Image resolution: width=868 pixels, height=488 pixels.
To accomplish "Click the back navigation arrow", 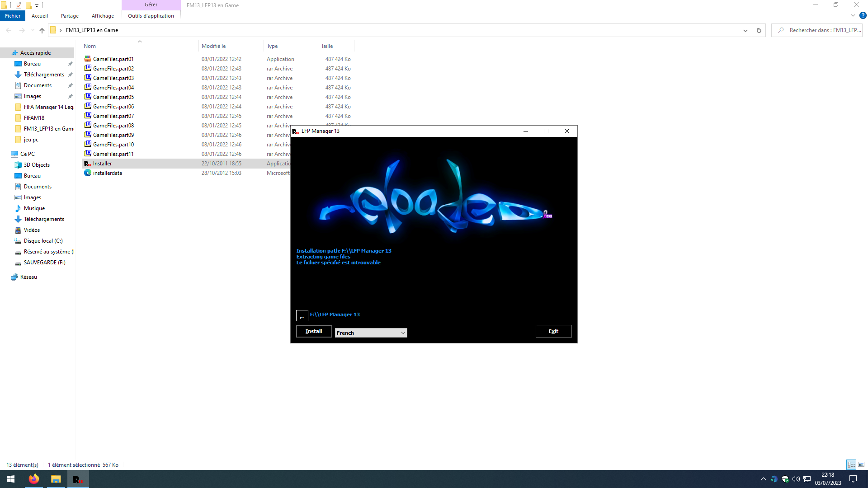I will tap(9, 30).
